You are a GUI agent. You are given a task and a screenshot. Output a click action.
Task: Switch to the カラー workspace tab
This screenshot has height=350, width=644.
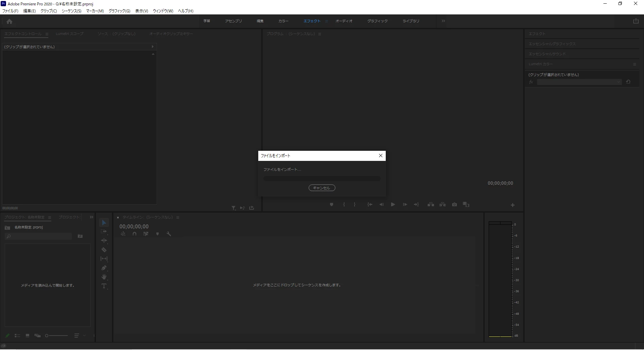point(283,21)
